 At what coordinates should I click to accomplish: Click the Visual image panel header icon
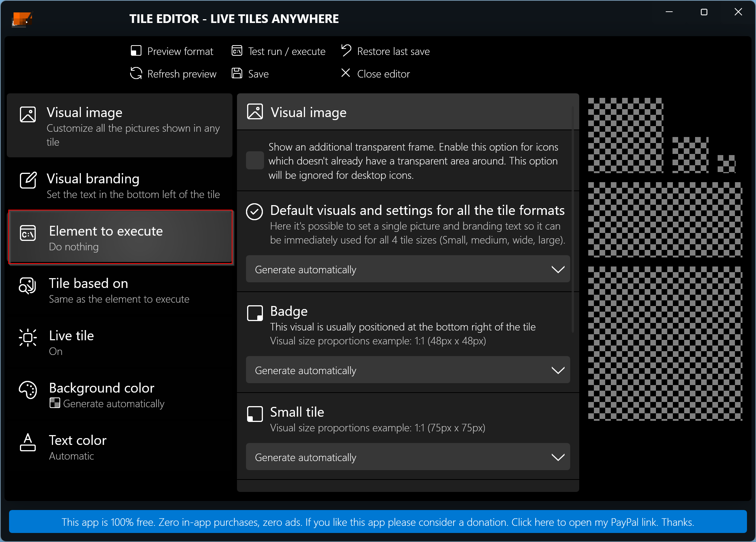(x=255, y=111)
